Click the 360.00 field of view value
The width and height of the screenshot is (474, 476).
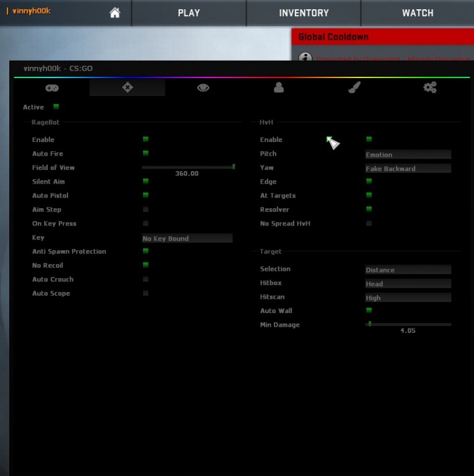(x=187, y=174)
